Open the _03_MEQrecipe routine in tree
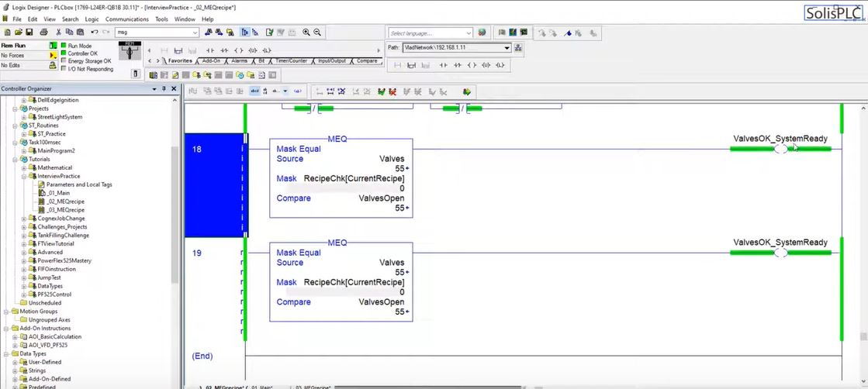This screenshot has height=389, width=868. (65, 210)
